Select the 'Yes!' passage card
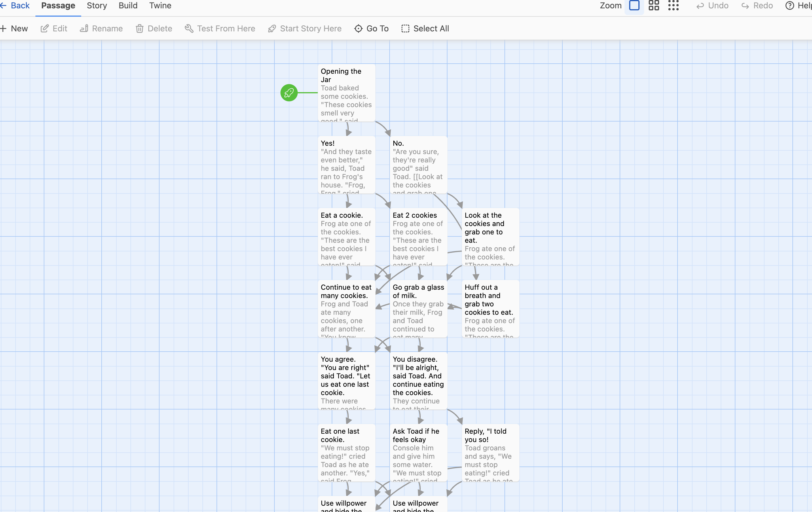Viewport: 812px width, 512px height. 346,165
